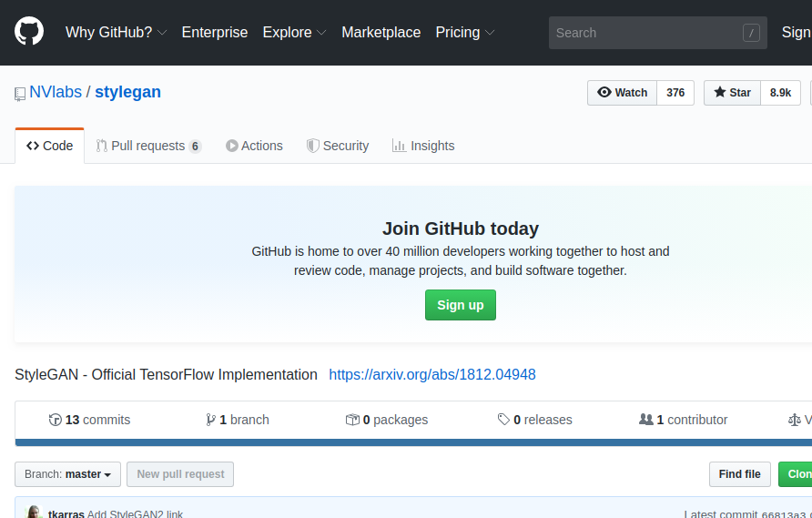Click the commits history clock icon

pos(56,420)
